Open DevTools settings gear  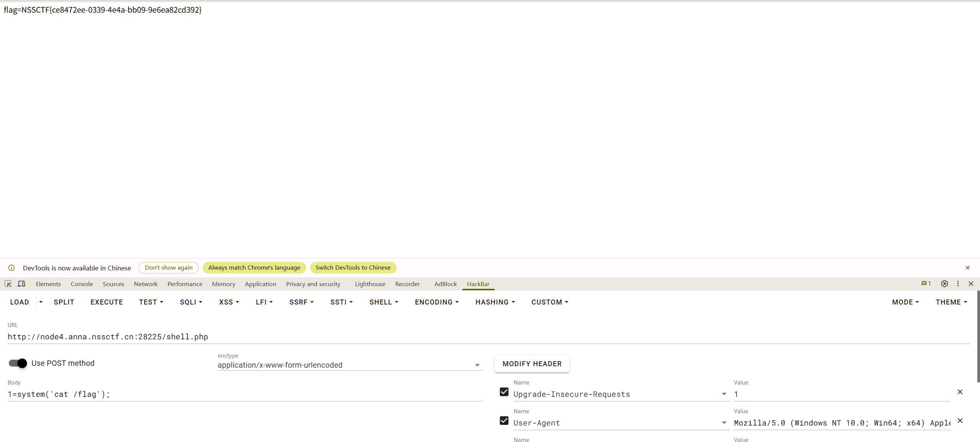tap(944, 284)
